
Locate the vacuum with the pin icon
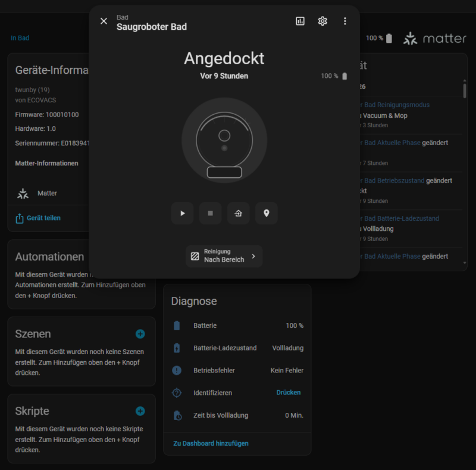click(266, 213)
